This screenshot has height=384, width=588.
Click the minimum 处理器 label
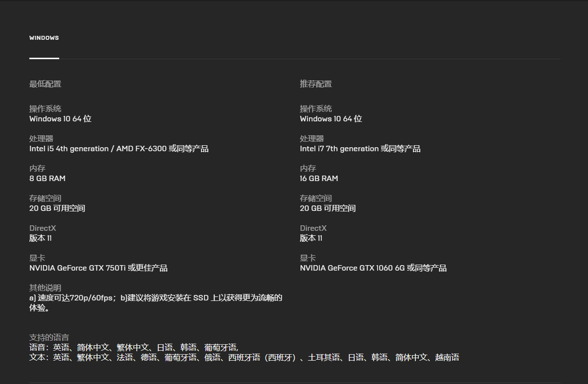point(41,139)
